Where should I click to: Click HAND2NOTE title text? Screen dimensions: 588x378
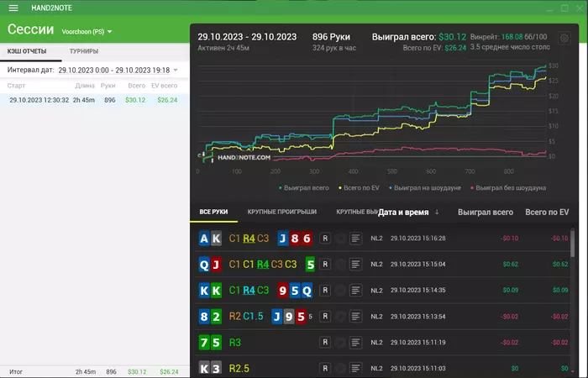(52, 8)
